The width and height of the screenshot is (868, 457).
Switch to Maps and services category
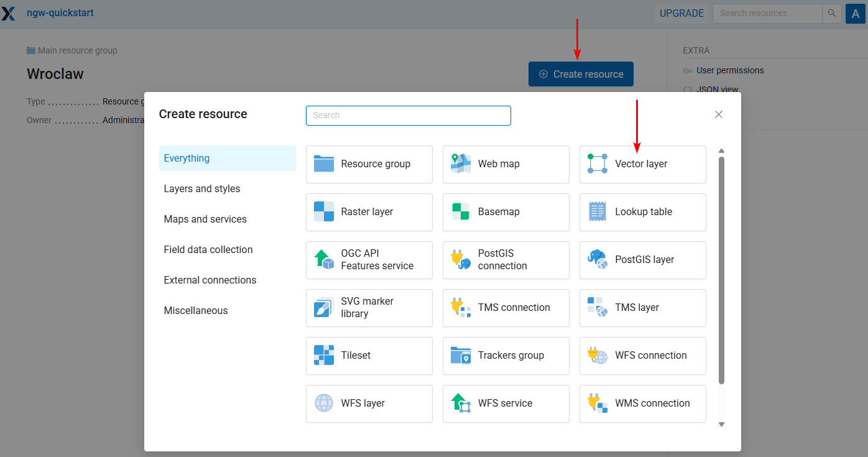(205, 219)
